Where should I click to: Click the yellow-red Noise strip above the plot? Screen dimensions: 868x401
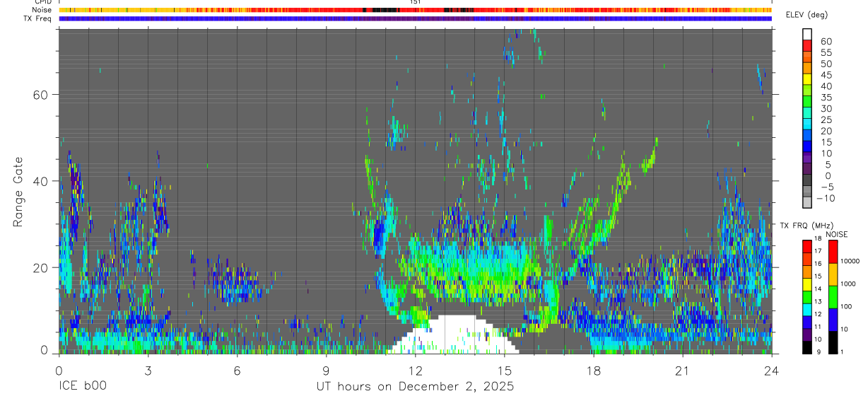pyautogui.click(x=415, y=10)
